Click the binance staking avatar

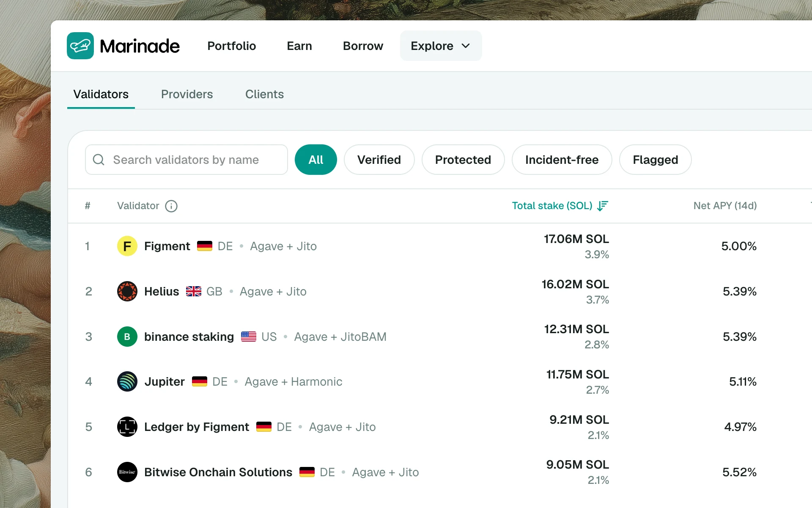[127, 337]
